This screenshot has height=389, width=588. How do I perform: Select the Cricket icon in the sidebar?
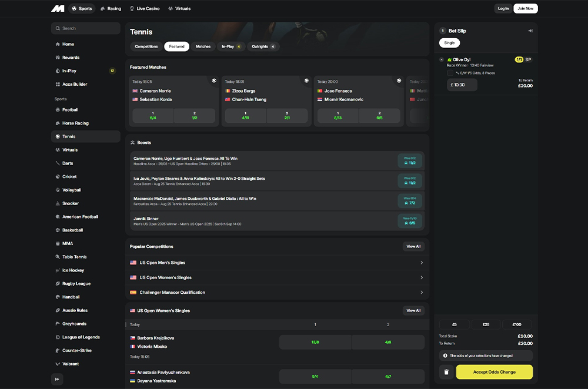tap(58, 176)
